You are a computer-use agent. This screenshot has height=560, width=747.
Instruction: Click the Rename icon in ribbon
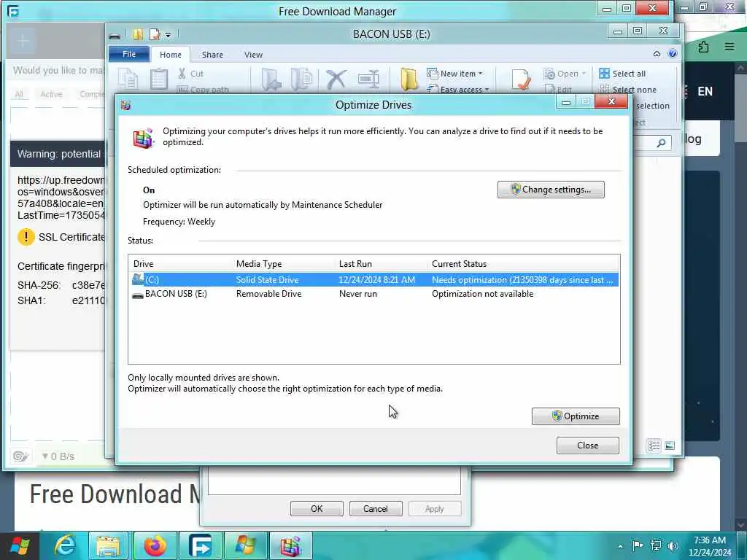click(x=368, y=79)
